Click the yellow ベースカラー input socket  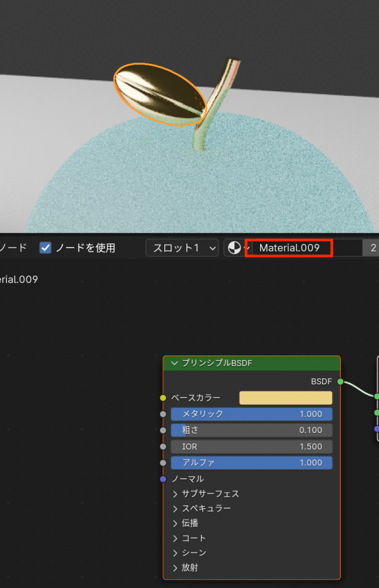click(163, 398)
